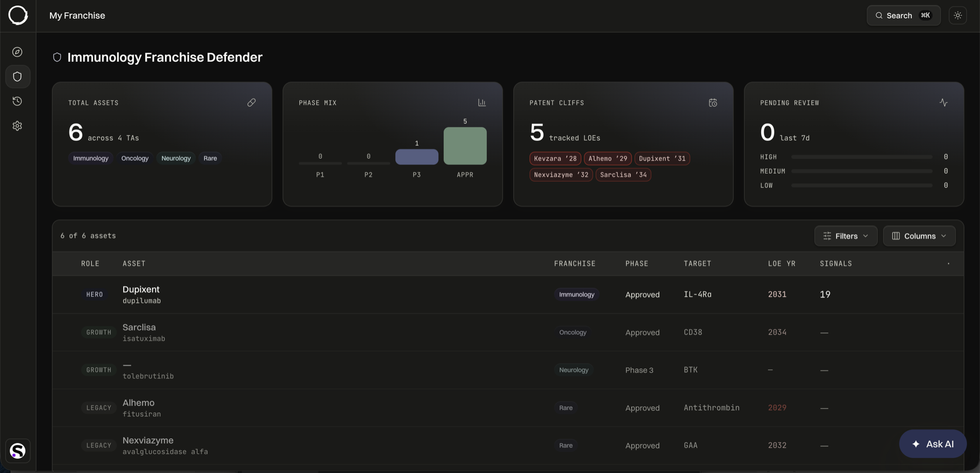980x473 pixels.
Task: Click Immunology franchise tag in Dupixent row
Action: 577,294
